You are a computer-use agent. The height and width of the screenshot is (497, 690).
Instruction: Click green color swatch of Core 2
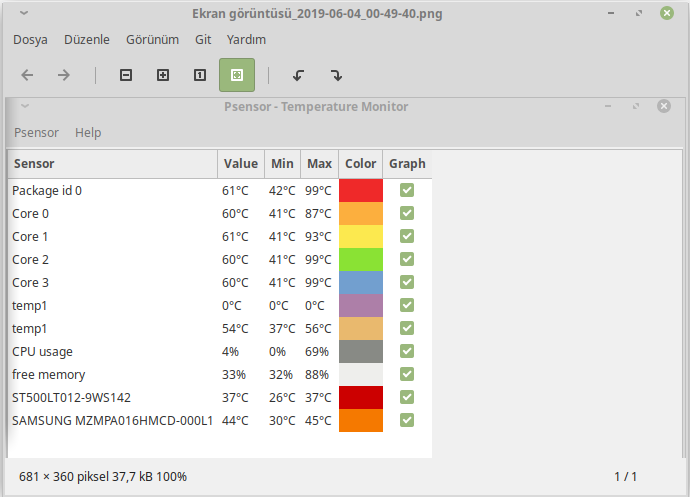tap(361, 259)
